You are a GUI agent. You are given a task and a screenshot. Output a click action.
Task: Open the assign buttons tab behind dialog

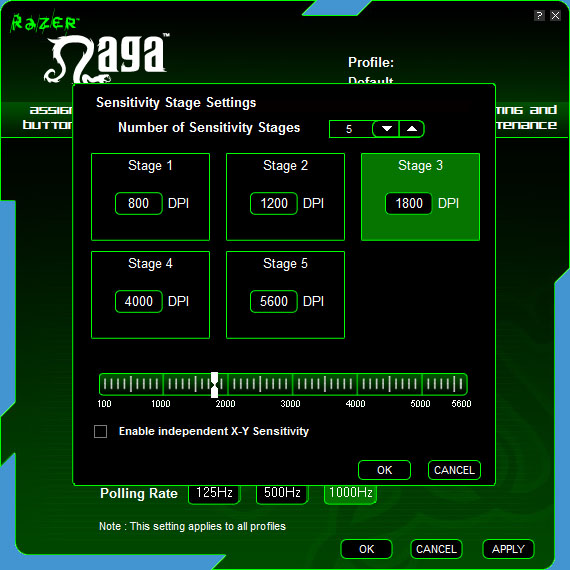47,117
